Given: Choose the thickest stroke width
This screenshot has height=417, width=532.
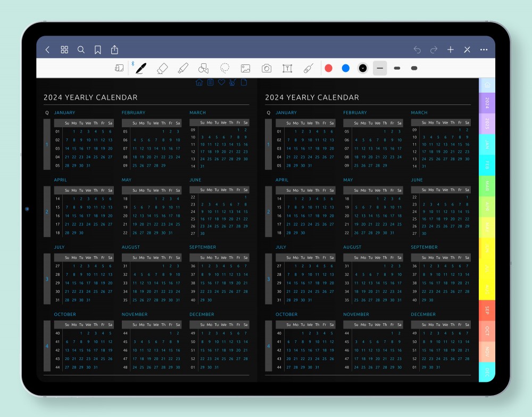Looking at the screenshot, I should point(414,68).
